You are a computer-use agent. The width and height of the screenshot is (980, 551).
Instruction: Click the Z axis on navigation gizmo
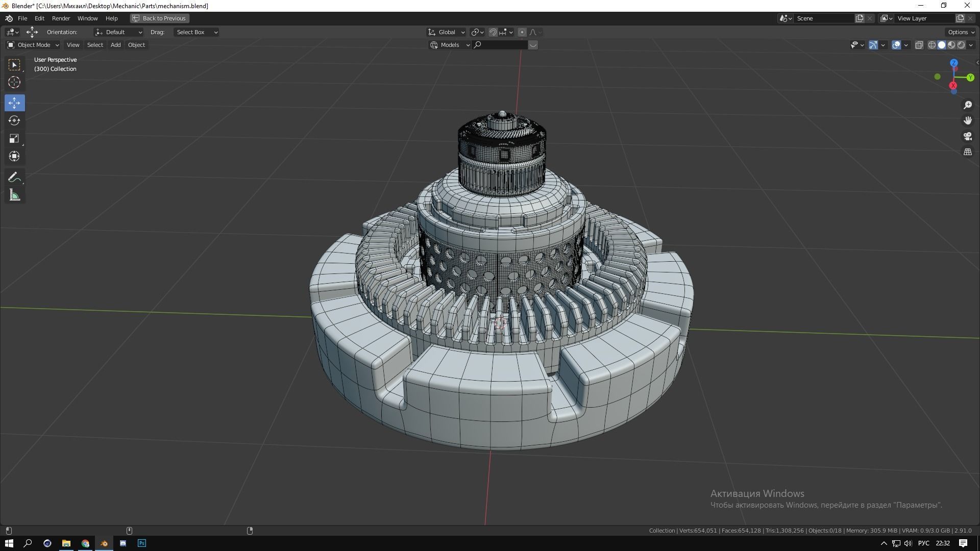tap(953, 63)
